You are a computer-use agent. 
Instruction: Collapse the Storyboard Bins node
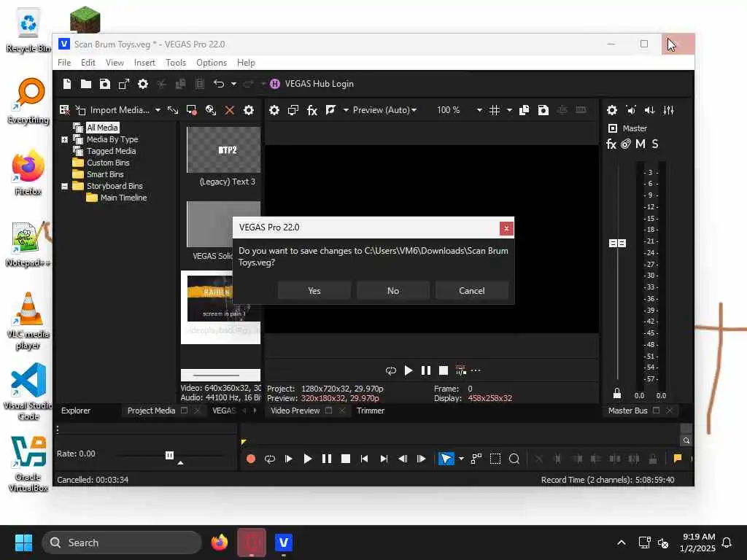(x=64, y=186)
